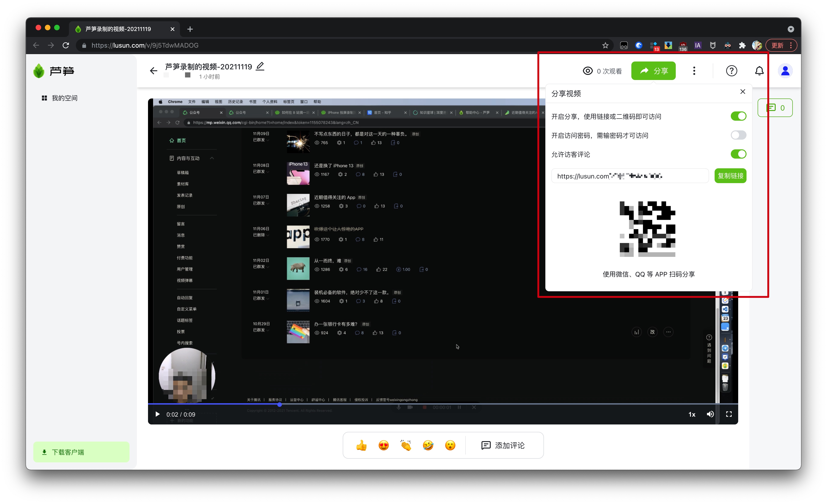Screen dimensions: 827x504
Task: Click the 分享视频 panel heading
Action: [566, 94]
